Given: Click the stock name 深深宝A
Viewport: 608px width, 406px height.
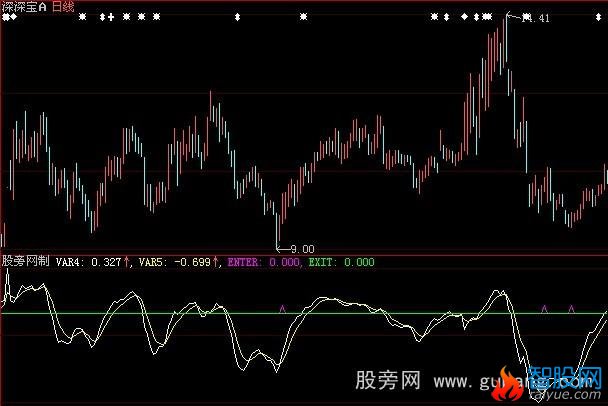Looking at the screenshot, I should 24,6.
